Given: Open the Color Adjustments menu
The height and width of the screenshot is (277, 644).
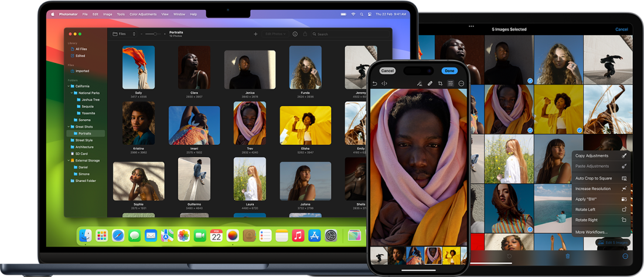Looking at the screenshot, I should [142, 13].
